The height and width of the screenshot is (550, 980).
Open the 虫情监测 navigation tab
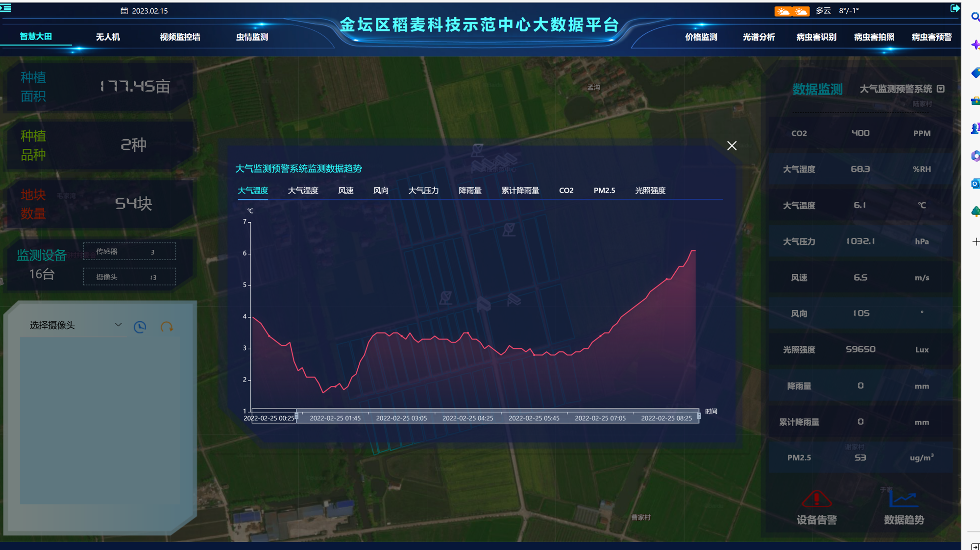pos(252,37)
